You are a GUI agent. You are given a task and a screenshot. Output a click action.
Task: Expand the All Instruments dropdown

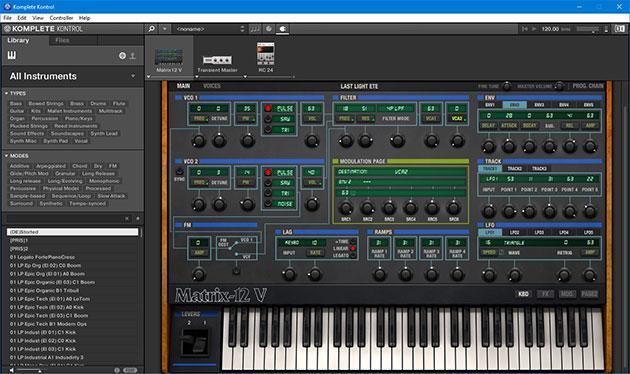point(133,76)
